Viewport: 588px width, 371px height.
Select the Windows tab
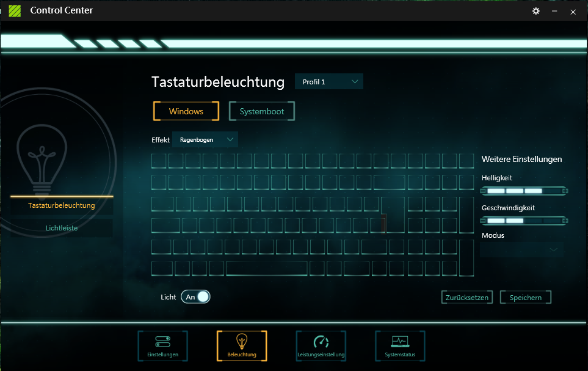(x=186, y=111)
